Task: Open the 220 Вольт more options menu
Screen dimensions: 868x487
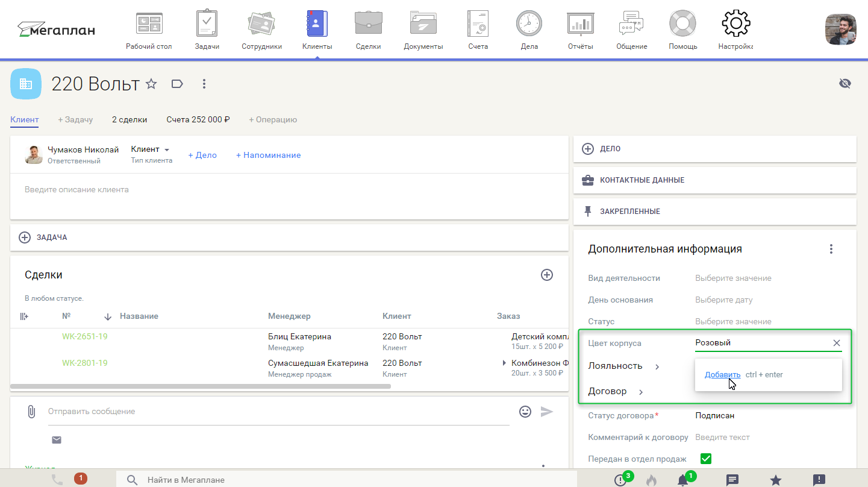Action: pyautogui.click(x=204, y=84)
